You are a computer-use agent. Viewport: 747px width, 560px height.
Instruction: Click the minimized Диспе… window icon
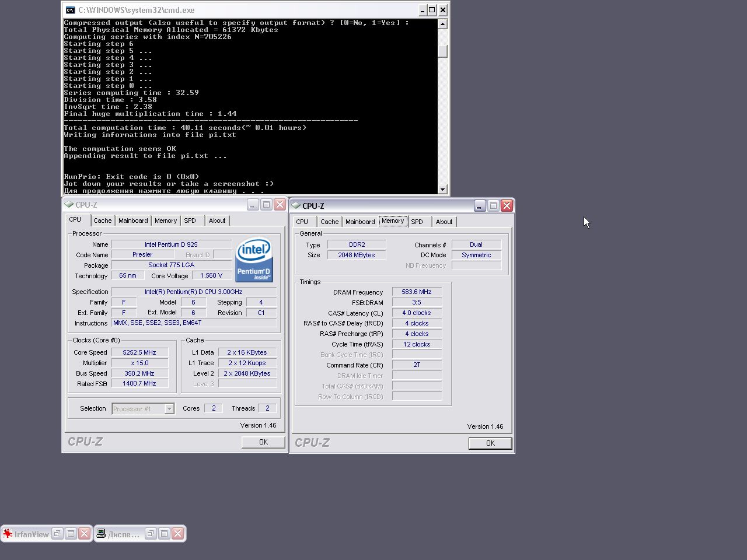click(x=101, y=534)
